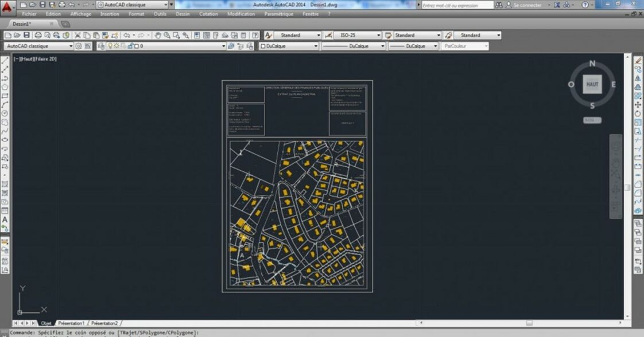Open the Cotation menu
This screenshot has height=337, width=644.
[x=208, y=14]
